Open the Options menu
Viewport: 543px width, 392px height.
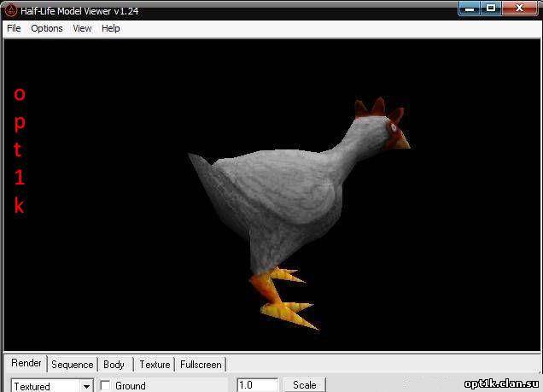point(47,28)
